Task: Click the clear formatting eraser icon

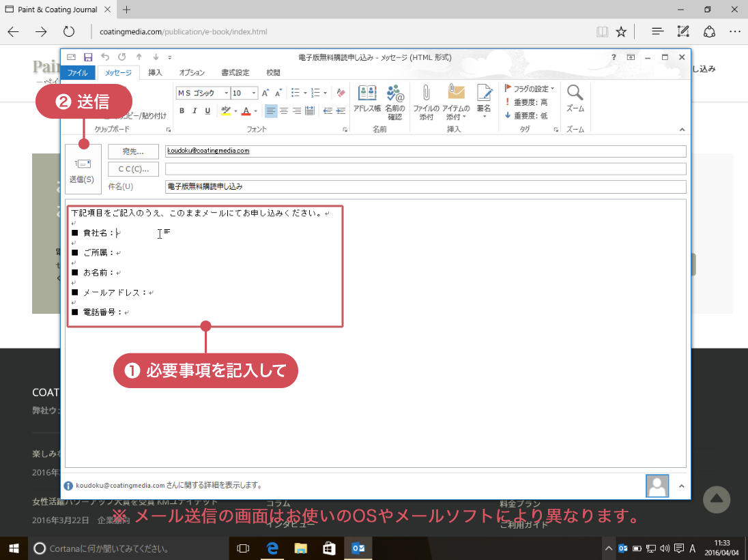Action: tap(341, 93)
